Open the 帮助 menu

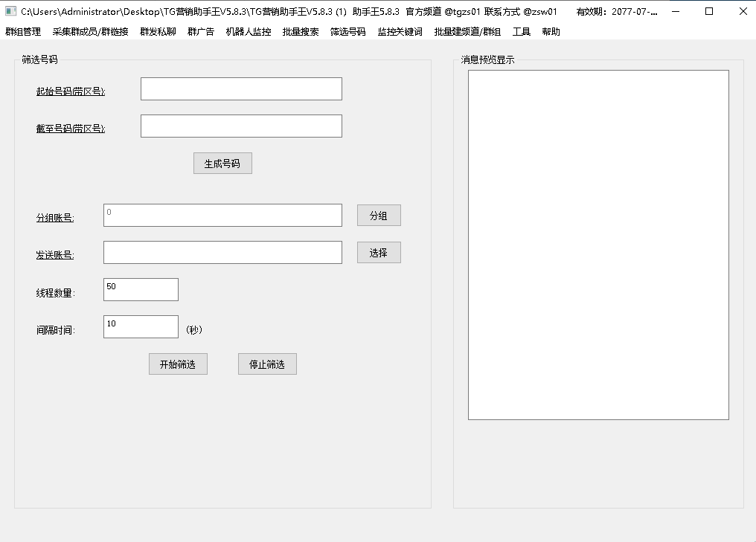551,32
